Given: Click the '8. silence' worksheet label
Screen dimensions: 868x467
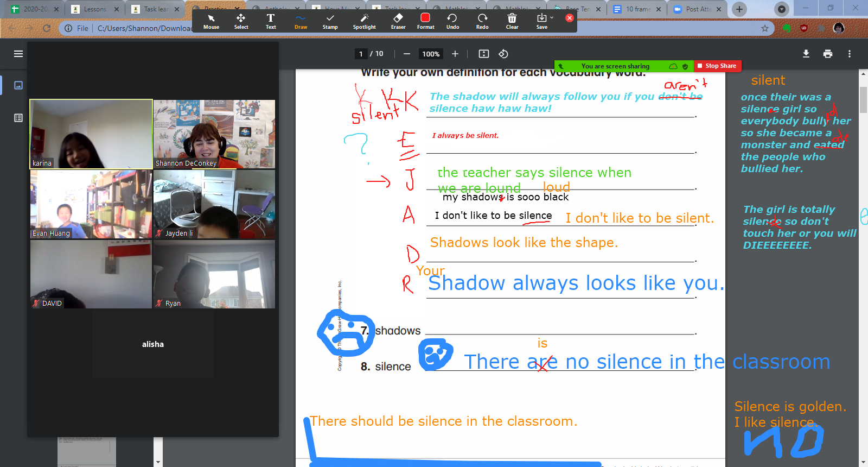Looking at the screenshot, I should (386, 367).
